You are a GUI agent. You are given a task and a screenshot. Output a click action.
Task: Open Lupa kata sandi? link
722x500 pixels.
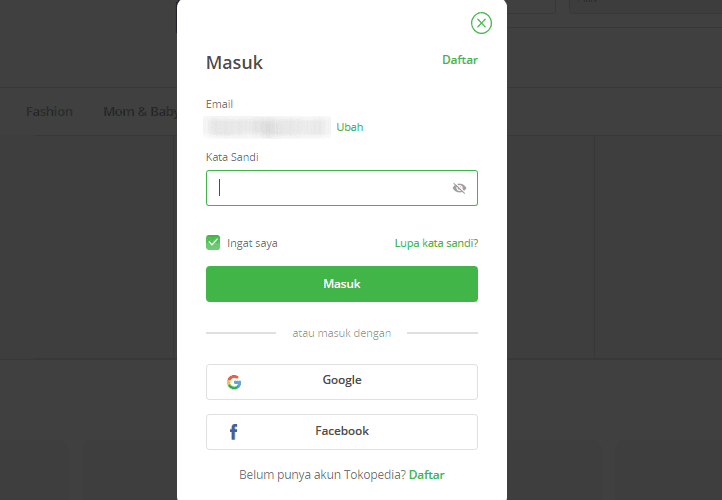(x=436, y=243)
